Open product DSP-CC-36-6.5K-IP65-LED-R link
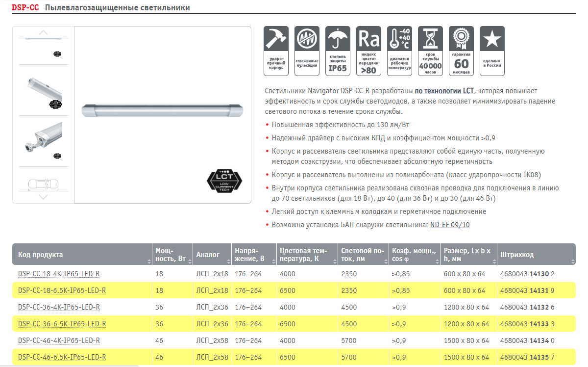The height and width of the screenshot is (367, 588). point(62,324)
